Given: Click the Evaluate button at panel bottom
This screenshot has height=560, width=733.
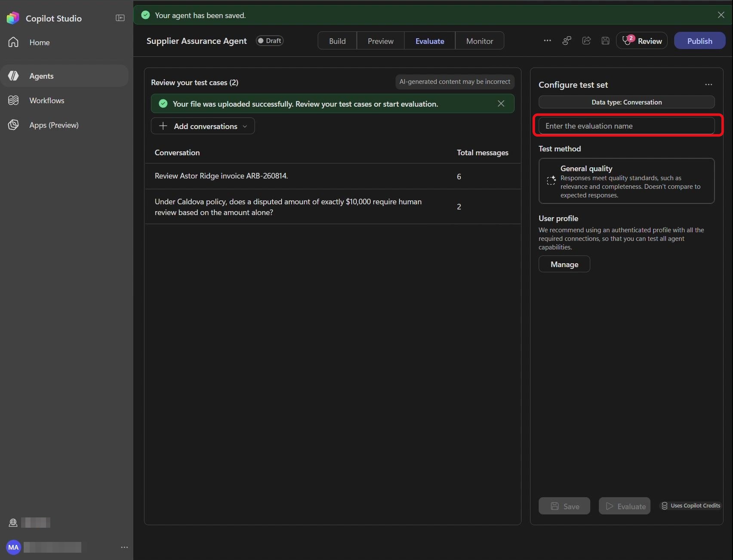Looking at the screenshot, I should click(624, 506).
